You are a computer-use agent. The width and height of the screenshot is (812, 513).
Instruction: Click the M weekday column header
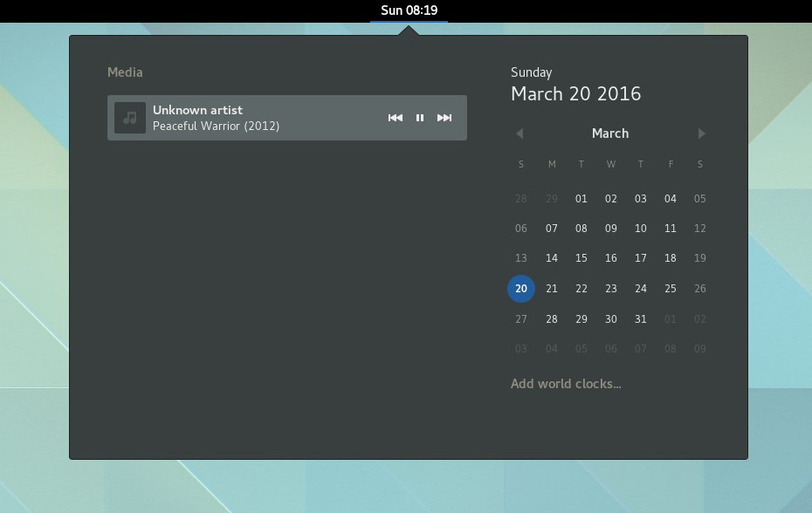pos(552,164)
